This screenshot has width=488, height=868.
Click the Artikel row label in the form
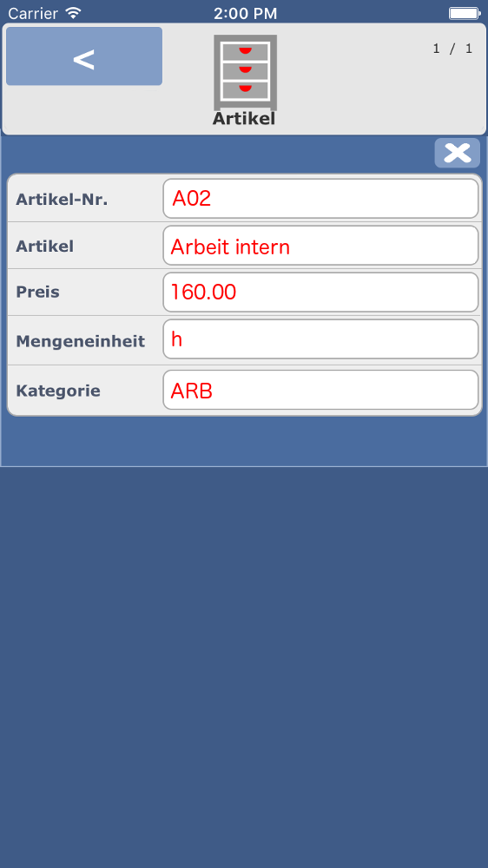click(x=44, y=247)
